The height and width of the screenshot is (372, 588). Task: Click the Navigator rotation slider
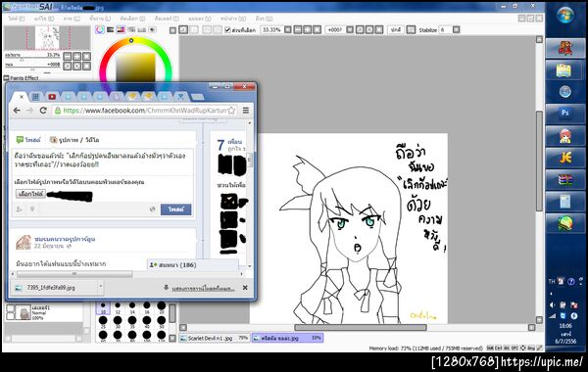[x=32, y=69]
